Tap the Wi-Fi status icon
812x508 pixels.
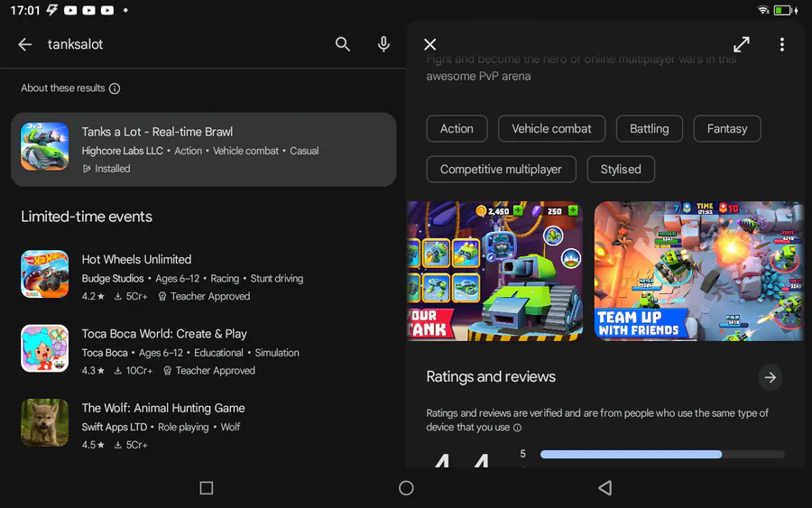pyautogui.click(x=762, y=10)
